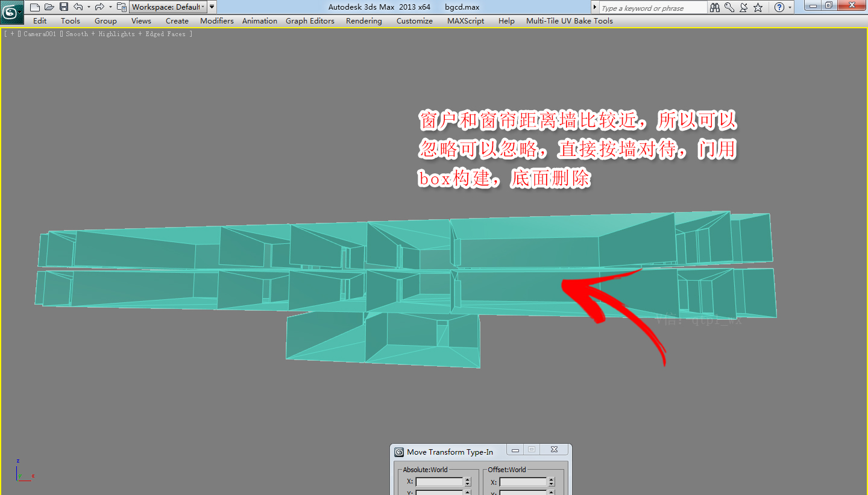The height and width of the screenshot is (495, 868).
Task: Click Absolute:World X input field
Action: click(439, 482)
